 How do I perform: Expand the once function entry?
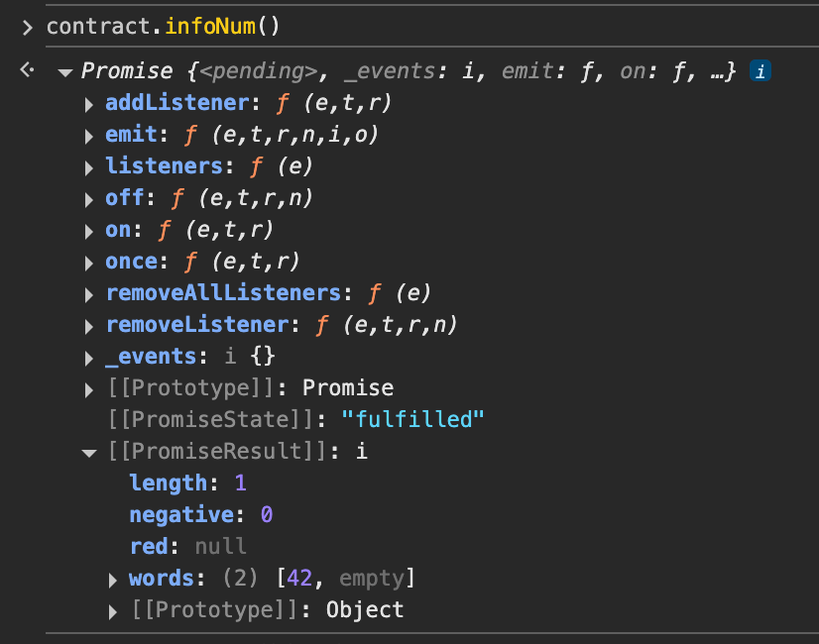tap(89, 263)
